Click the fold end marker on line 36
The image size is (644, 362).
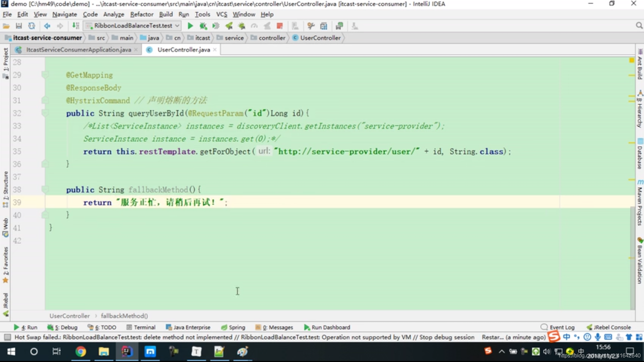[45, 164]
